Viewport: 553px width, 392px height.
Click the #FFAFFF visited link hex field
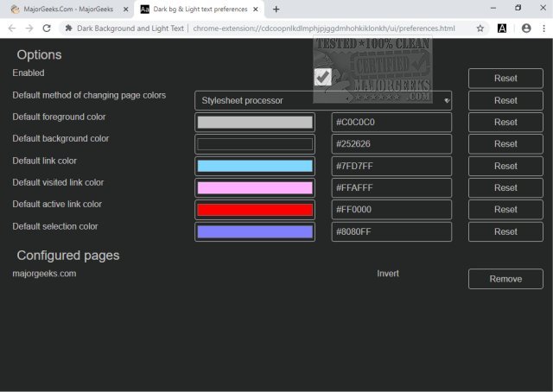(x=391, y=188)
